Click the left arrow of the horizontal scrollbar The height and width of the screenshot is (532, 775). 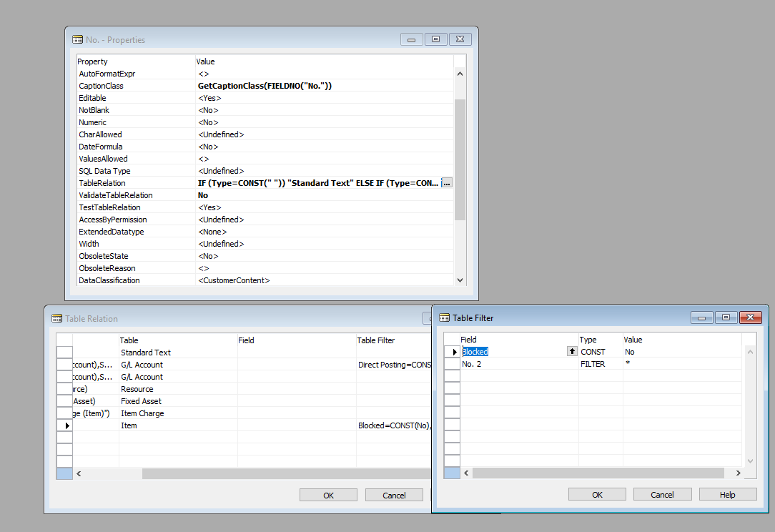pyautogui.click(x=78, y=473)
